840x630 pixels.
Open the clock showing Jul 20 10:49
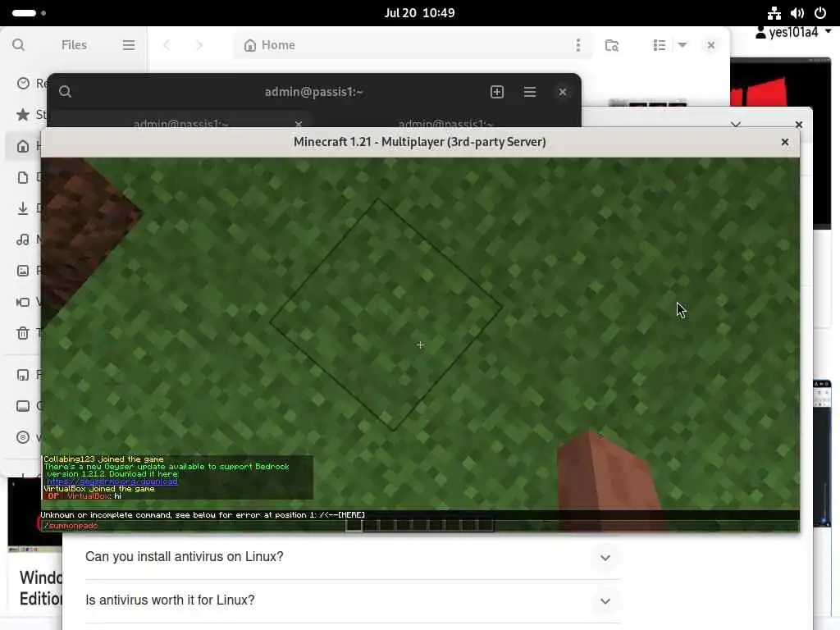[419, 13]
